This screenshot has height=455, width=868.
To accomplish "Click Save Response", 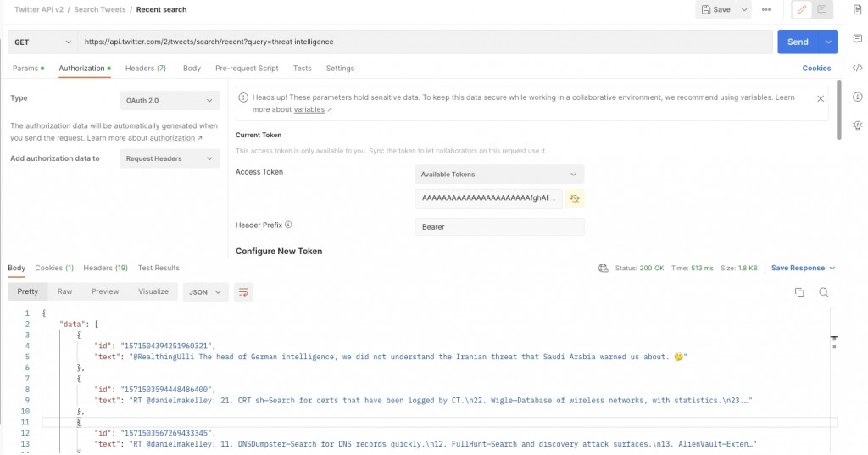I will 798,269.
